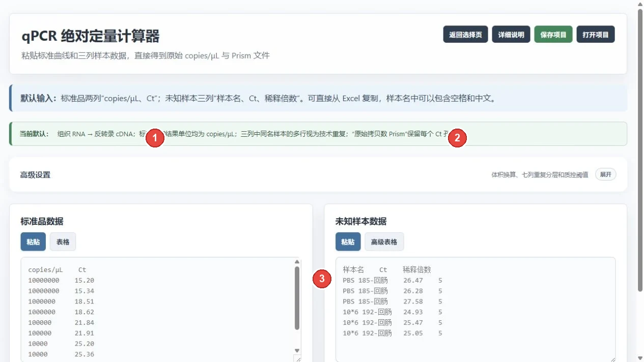Click the resize grip of standards textarea
This screenshot has height=362, width=644.
tap(297, 358)
